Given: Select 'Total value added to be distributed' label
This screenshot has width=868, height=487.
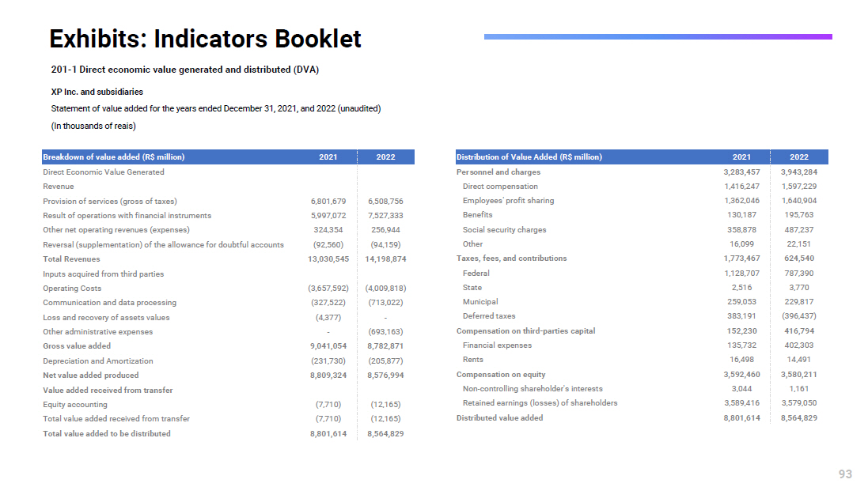Looking at the screenshot, I should tap(106, 434).
